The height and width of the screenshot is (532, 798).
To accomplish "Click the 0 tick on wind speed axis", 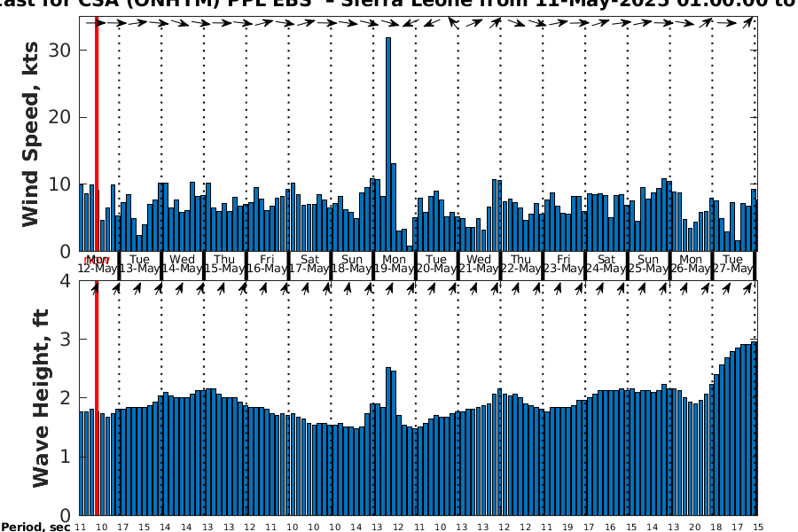I will pos(65,252).
